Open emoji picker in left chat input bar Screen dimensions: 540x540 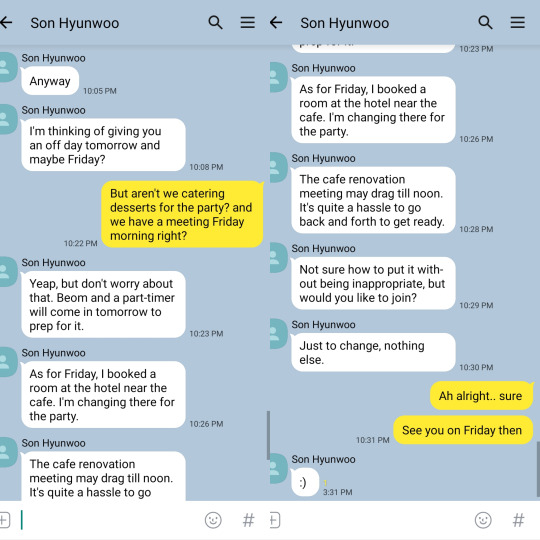[x=213, y=520]
